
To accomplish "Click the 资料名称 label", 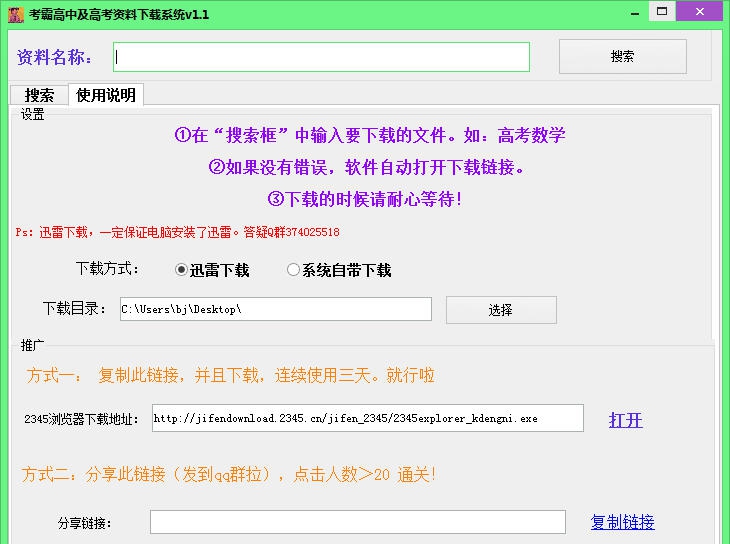I will (54, 57).
